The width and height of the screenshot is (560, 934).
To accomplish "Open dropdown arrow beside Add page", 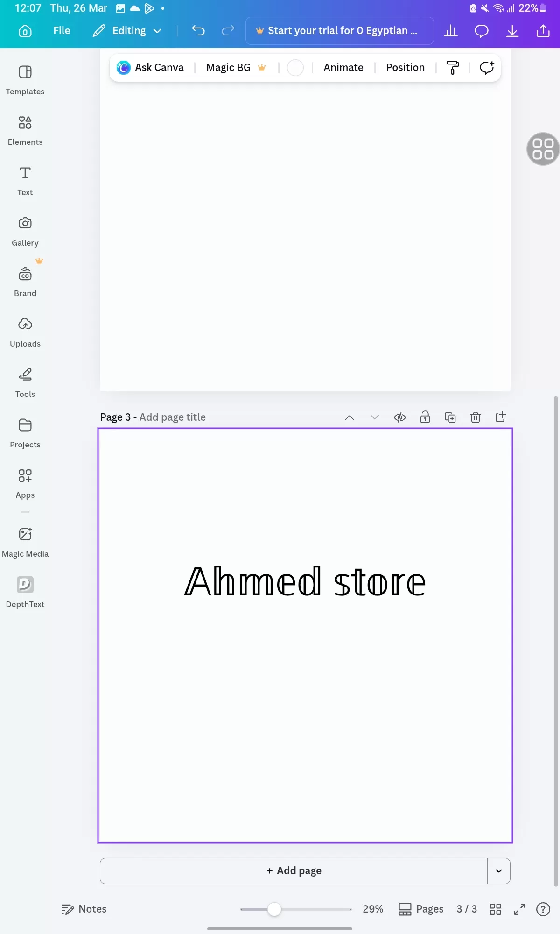I will pos(498,870).
